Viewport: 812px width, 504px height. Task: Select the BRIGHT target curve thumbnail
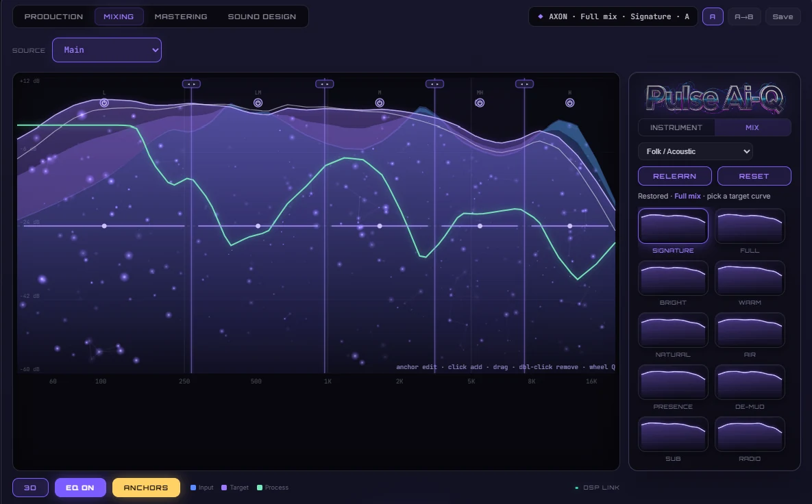pos(673,278)
